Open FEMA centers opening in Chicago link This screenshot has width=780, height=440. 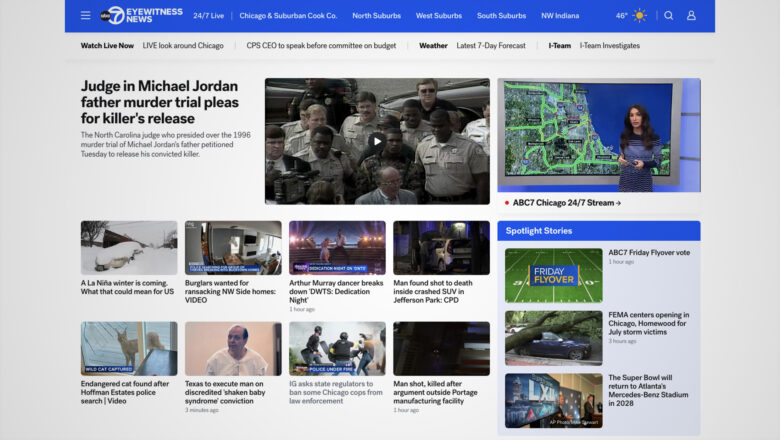[649, 323]
